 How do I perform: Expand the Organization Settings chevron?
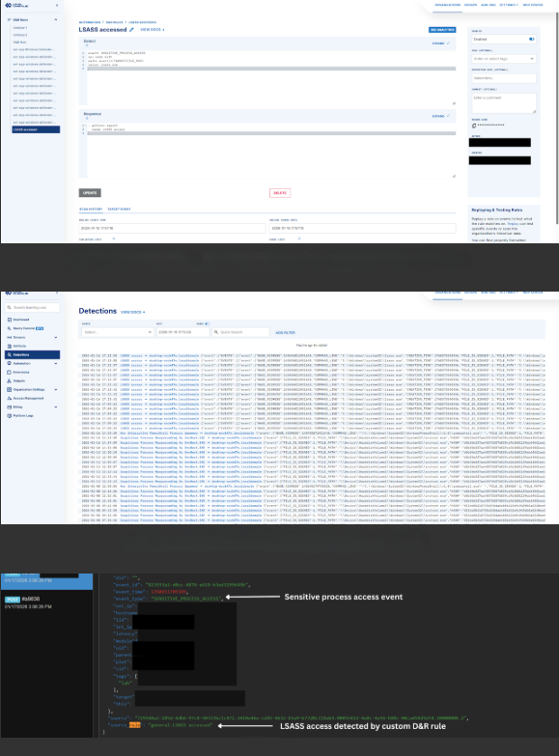coord(56,389)
